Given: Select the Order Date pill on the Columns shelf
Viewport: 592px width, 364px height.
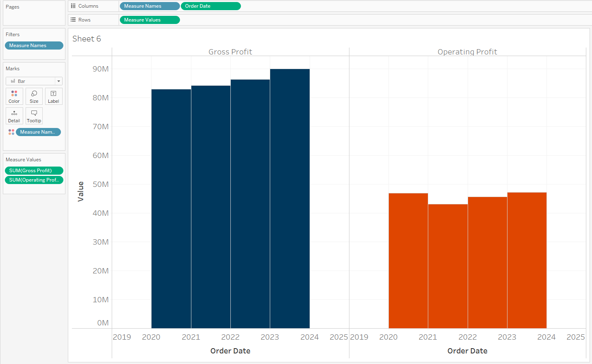Looking at the screenshot, I should (210, 6).
